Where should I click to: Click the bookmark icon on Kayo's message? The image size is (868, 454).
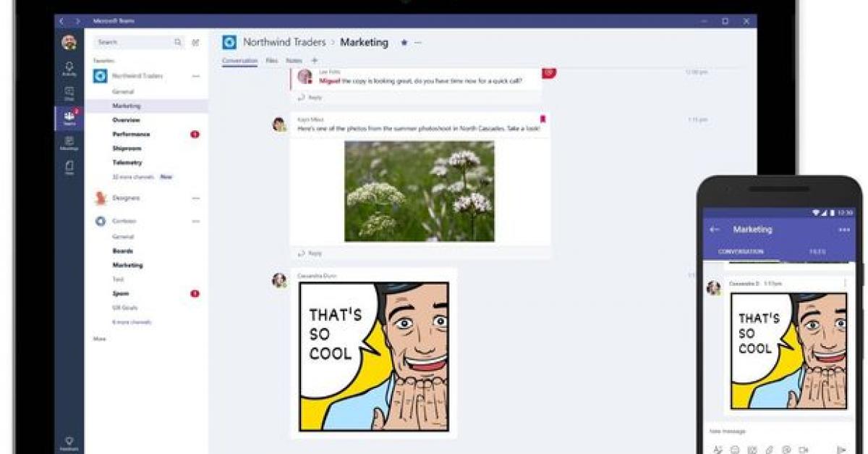[x=542, y=118]
